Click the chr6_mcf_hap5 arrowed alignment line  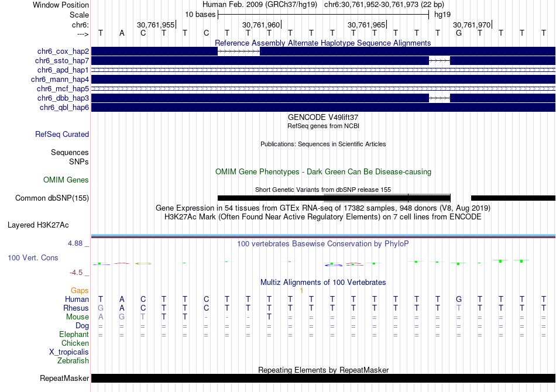(x=323, y=88)
